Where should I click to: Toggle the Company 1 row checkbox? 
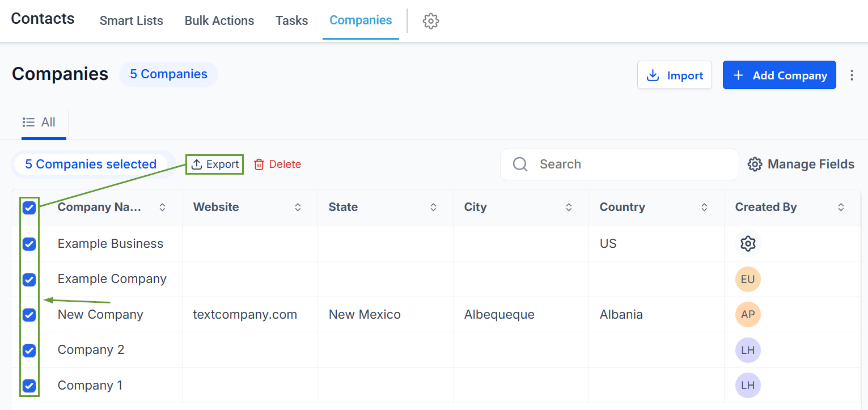(x=29, y=386)
